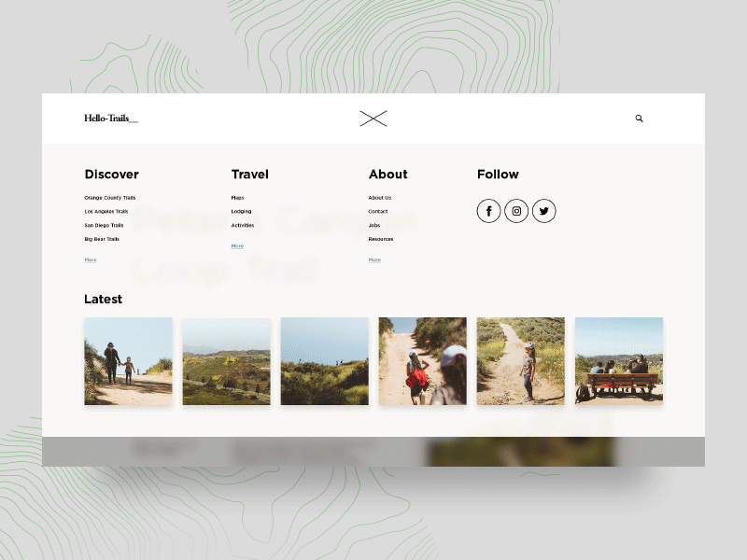
Task: Expand More under the About column
Action: (x=374, y=259)
